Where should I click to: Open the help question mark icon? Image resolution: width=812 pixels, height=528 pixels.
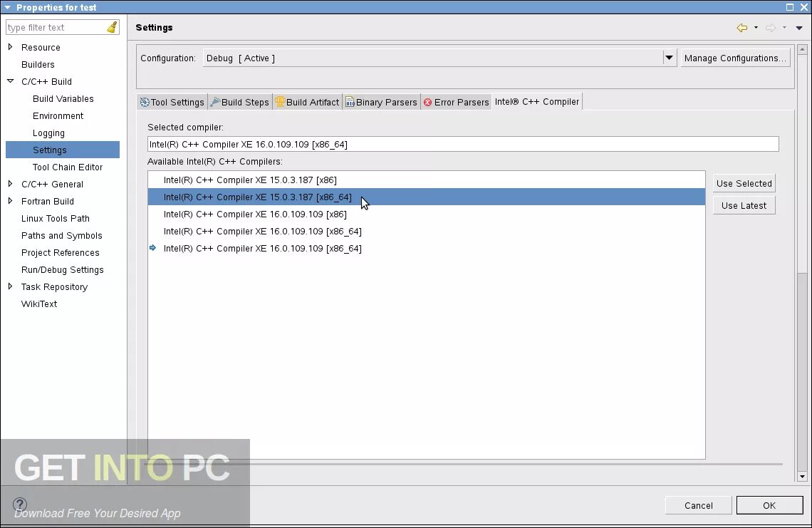click(20, 504)
